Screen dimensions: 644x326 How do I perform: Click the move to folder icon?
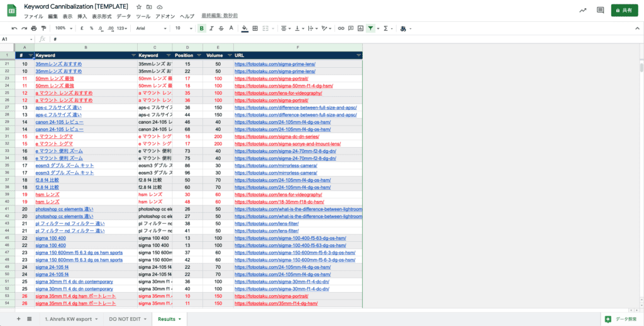click(149, 7)
